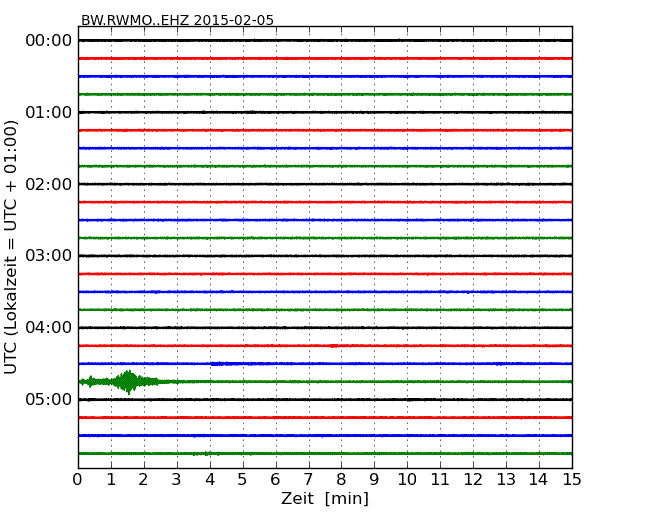Click x-axis tick label 9
Screen dimensions: 650x520
coord(374,479)
